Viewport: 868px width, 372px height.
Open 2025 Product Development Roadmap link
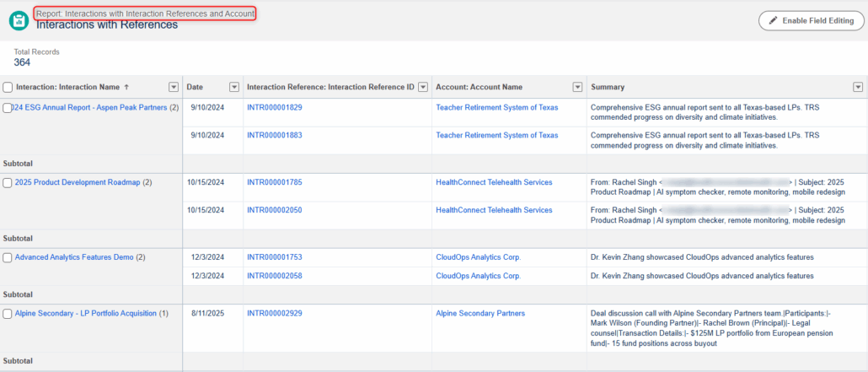tap(78, 182)
